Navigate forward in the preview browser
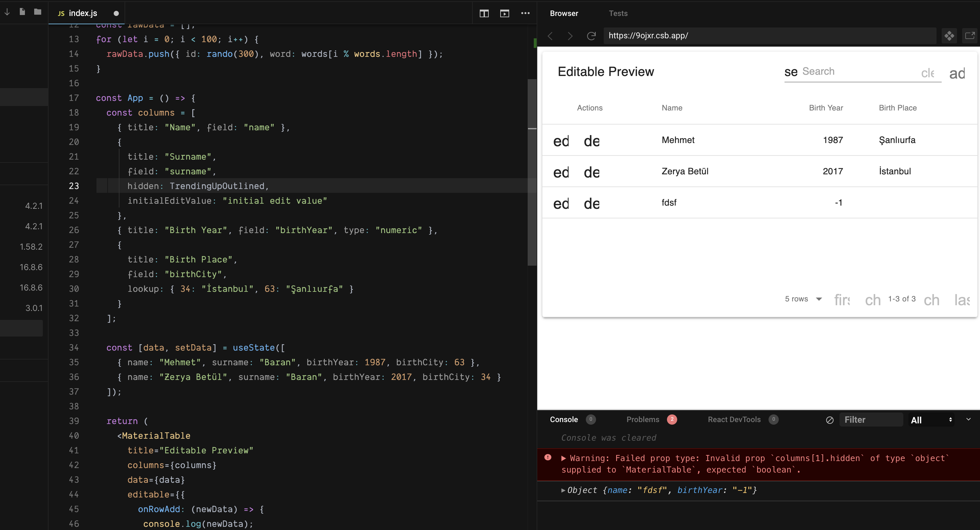Screen dimensions: 980x530 tap(570, 36)
